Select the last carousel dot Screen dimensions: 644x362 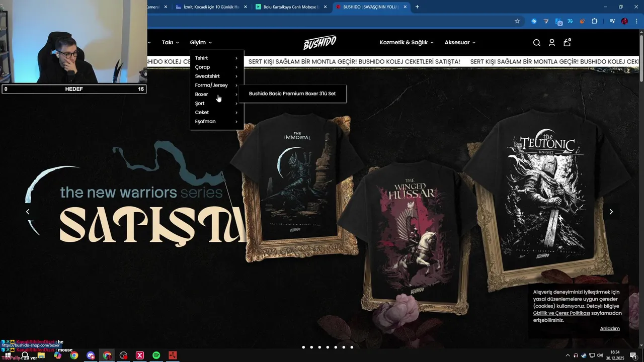pos(352,347)
